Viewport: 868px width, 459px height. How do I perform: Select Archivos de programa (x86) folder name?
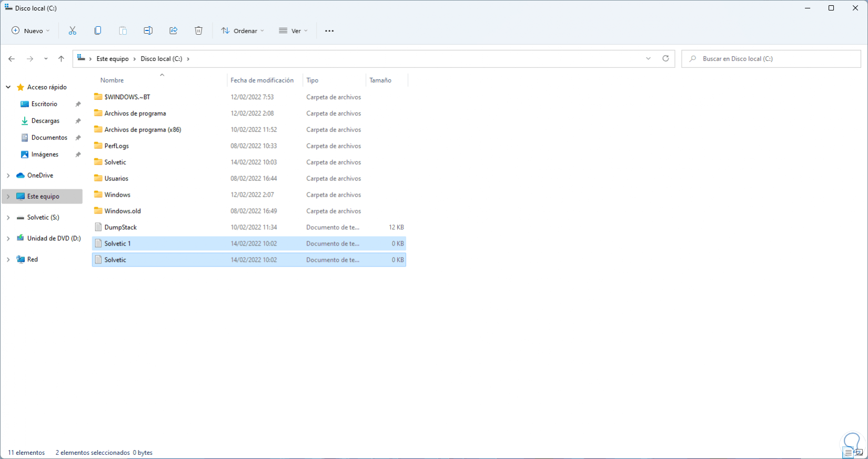pos(143,130)
